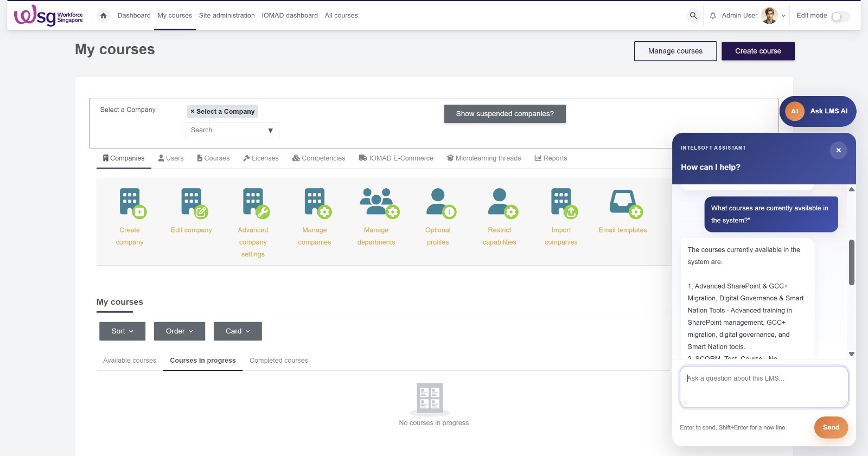The width and height of the screenshot is (868, 456).
Task: Click the Admin User avatar picture
Action: pos(769,16)
